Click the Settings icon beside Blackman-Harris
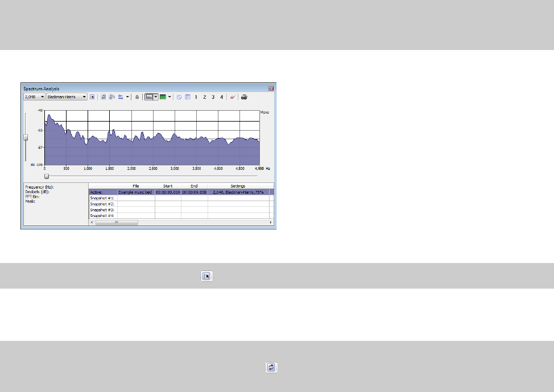The height and width of the screenshot is (392, 554). [x=92, y=97]
